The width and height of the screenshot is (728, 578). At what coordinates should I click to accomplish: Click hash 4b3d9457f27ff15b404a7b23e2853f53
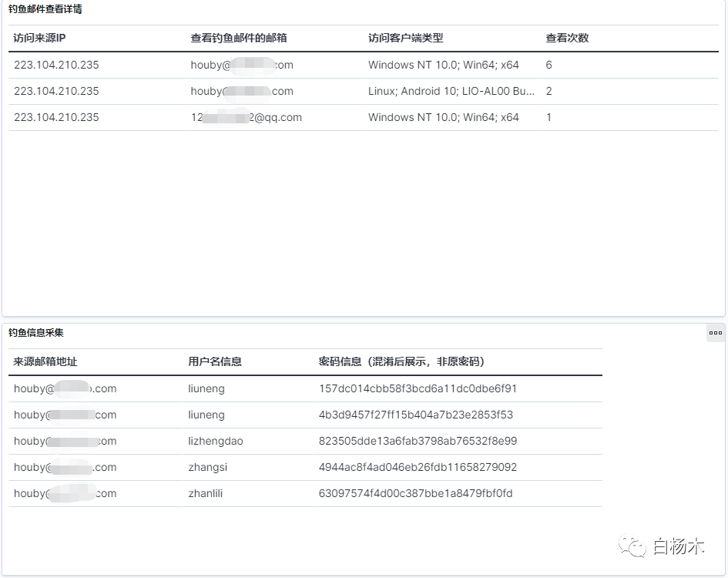415,415
